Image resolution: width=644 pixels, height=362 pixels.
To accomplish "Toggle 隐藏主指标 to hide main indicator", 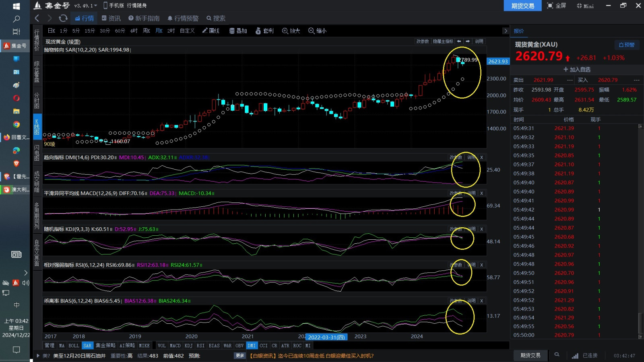I will 443,41.
